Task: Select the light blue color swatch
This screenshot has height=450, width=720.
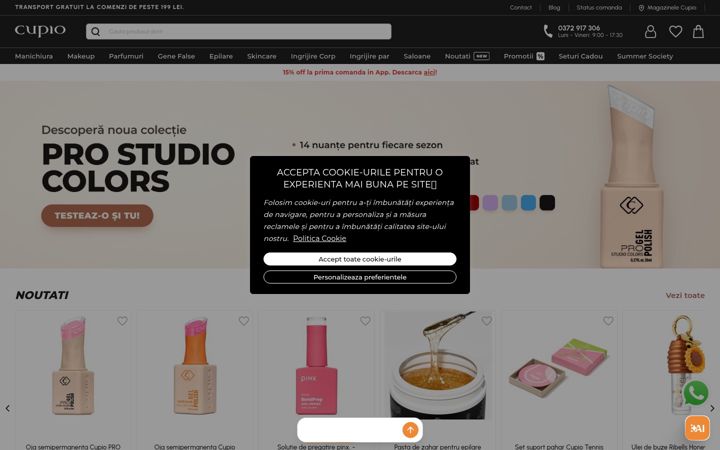Action: coord(509,202)
